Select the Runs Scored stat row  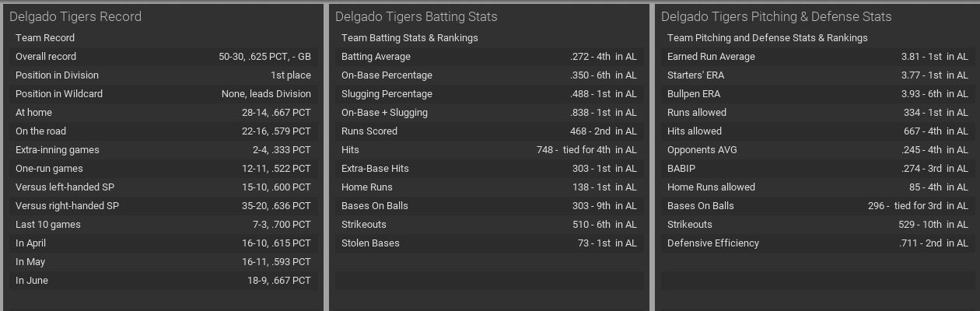488,131
